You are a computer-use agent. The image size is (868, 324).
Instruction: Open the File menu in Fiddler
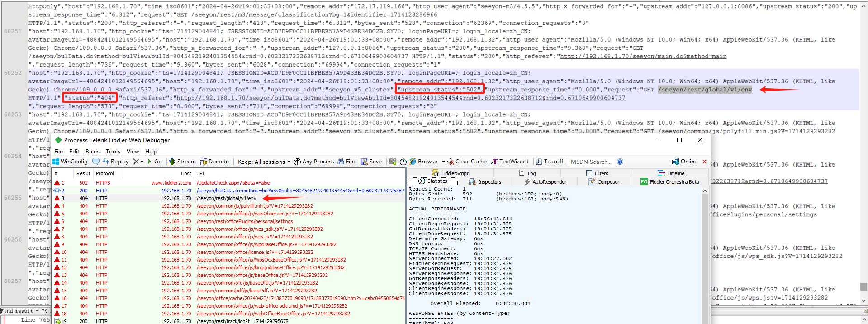pyautogui.click(x=58, y=152)
